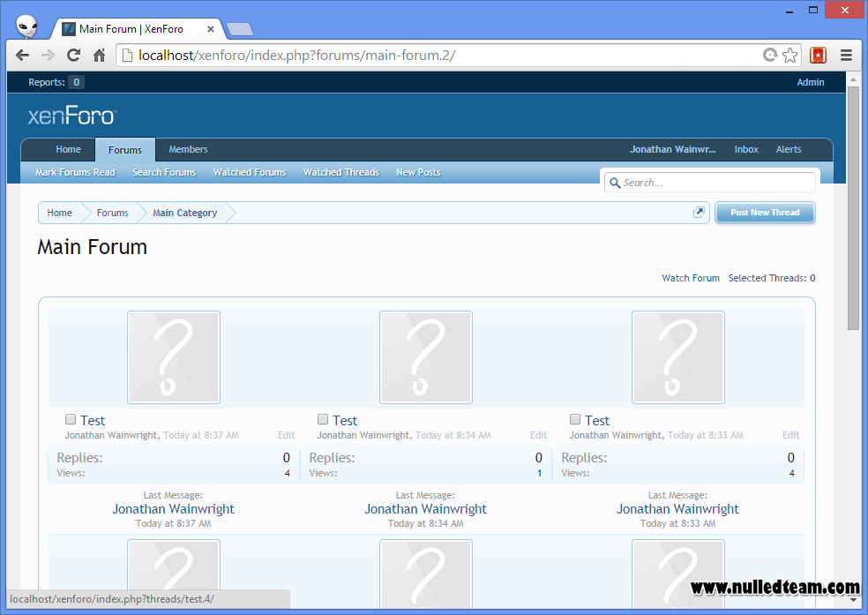Click the browser back arrow
Viewport: 868px width, 615px height.
pyautogui.click(x=22, y=56)
